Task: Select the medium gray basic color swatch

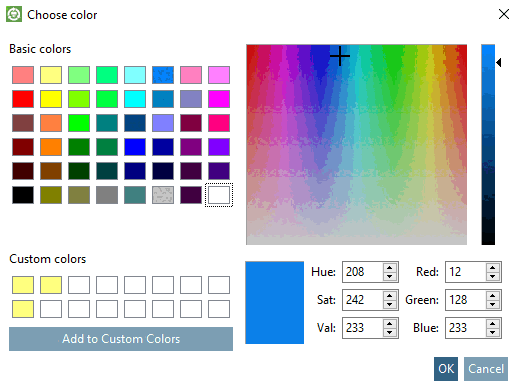Action: pyautogui.click(x=107, y=195)
